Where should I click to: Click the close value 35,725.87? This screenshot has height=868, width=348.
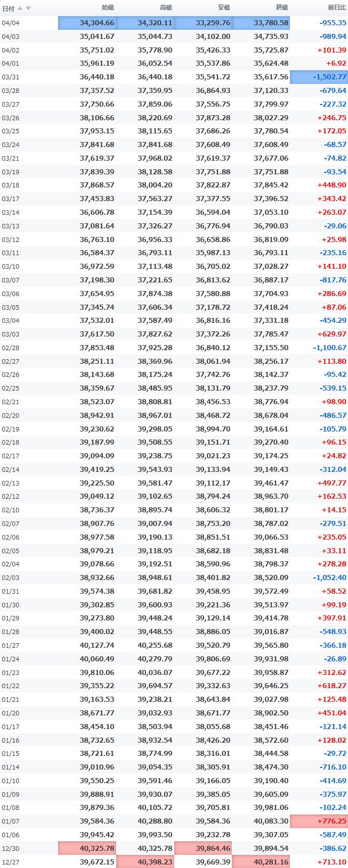(271, 50)
